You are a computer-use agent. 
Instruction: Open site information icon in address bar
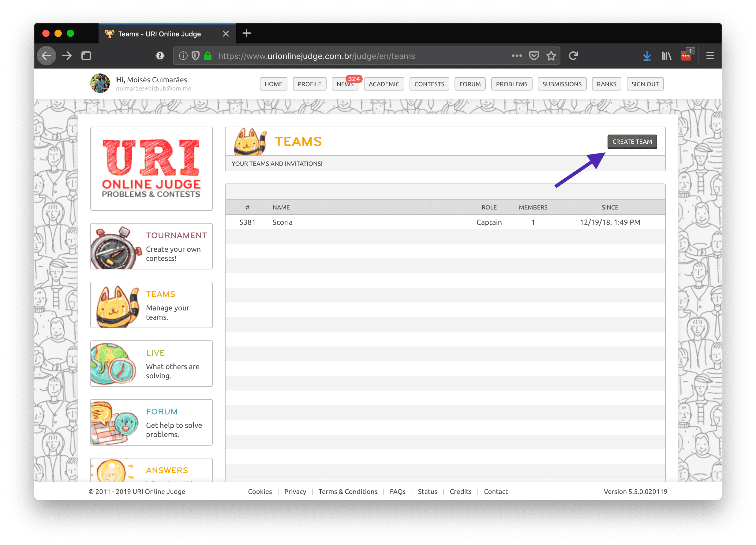183,56
